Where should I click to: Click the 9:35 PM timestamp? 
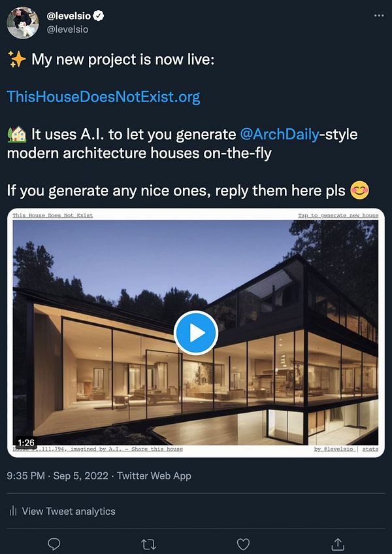[25, 476]
